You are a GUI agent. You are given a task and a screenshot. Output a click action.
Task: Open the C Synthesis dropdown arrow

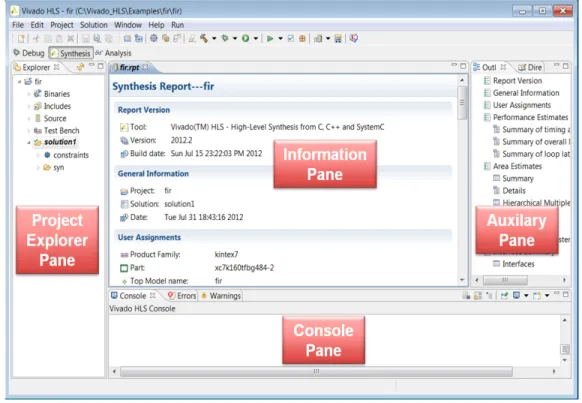pyautogui.click(x=281, y=38)
